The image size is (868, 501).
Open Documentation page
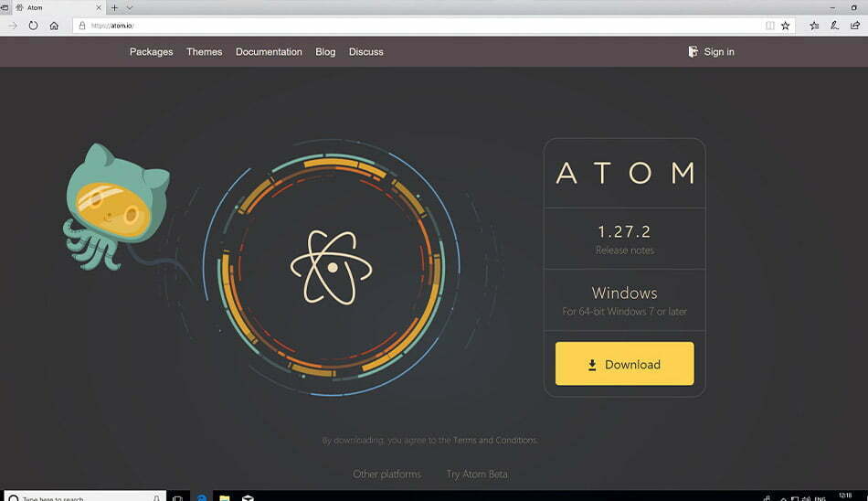(x=269, y=51)
